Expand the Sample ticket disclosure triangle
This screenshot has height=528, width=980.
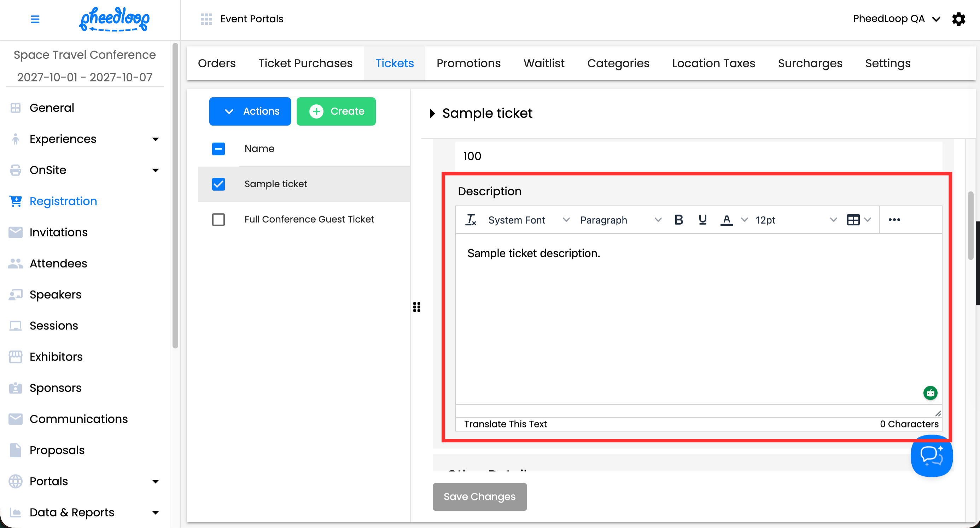(x=432, y=114)
